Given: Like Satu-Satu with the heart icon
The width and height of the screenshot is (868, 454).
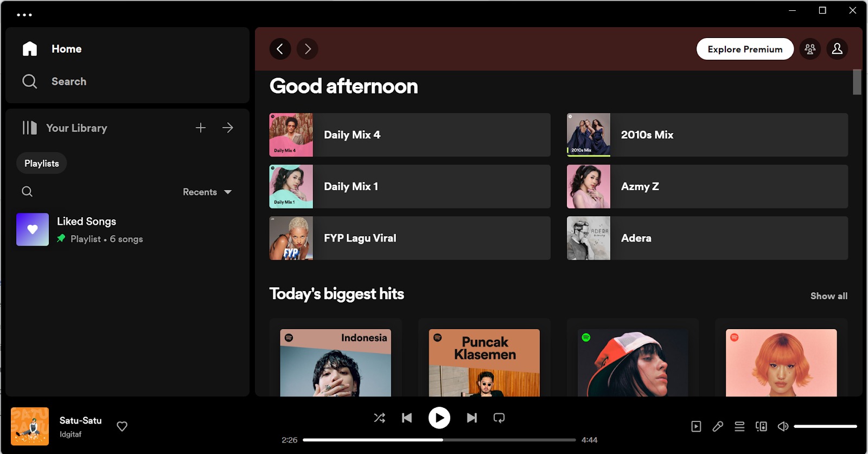Looking at the screenshot, I should pyautogui.click(x=122, y=426).
